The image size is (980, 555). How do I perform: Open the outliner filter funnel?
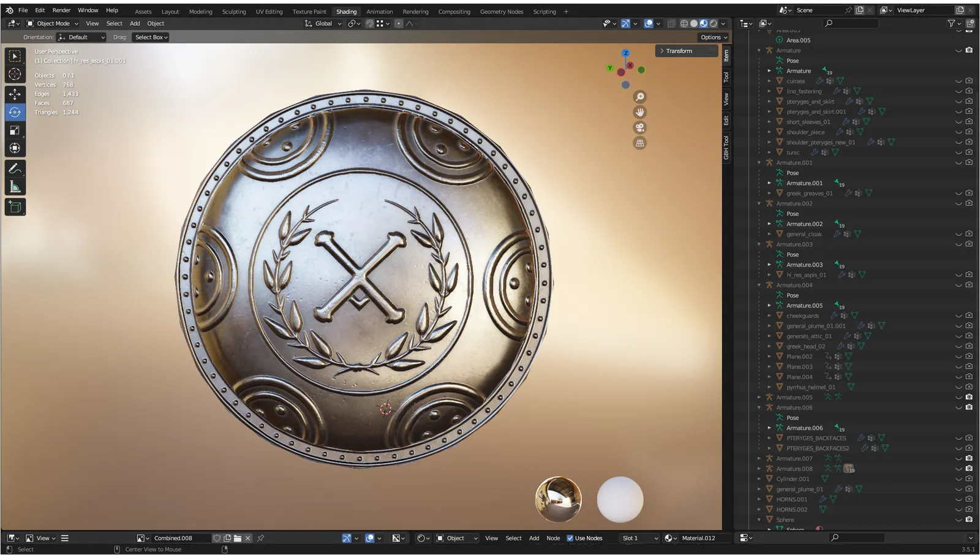tap(951, 23)
